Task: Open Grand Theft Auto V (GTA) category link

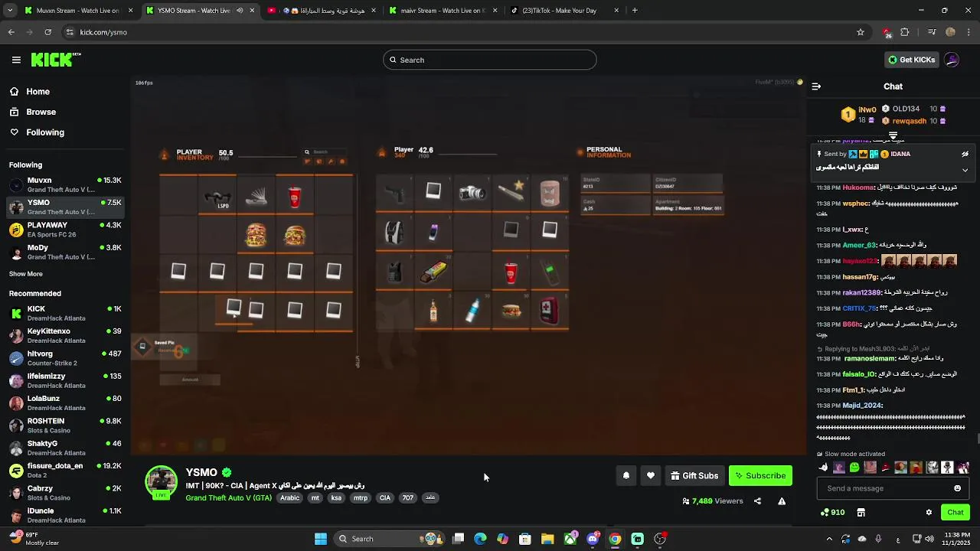Action: point(228,497)
